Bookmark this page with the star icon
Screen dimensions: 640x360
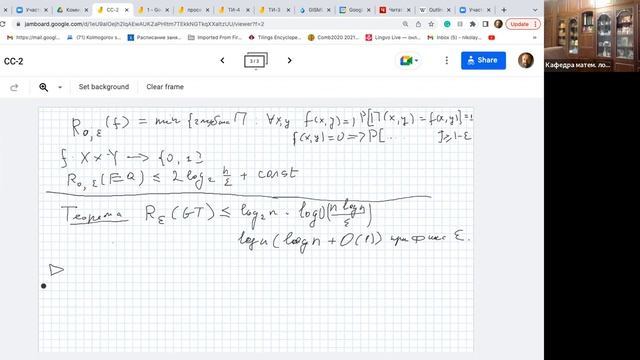tap(431, 24)
